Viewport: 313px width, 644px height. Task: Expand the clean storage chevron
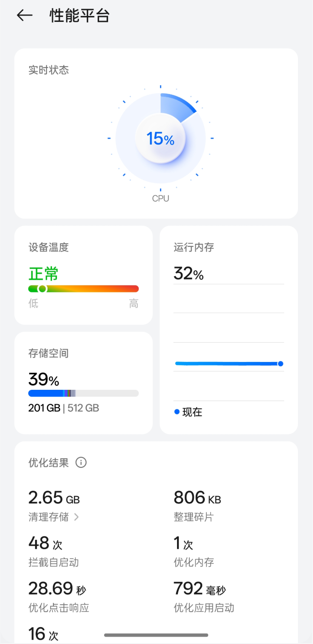[76, 517]
